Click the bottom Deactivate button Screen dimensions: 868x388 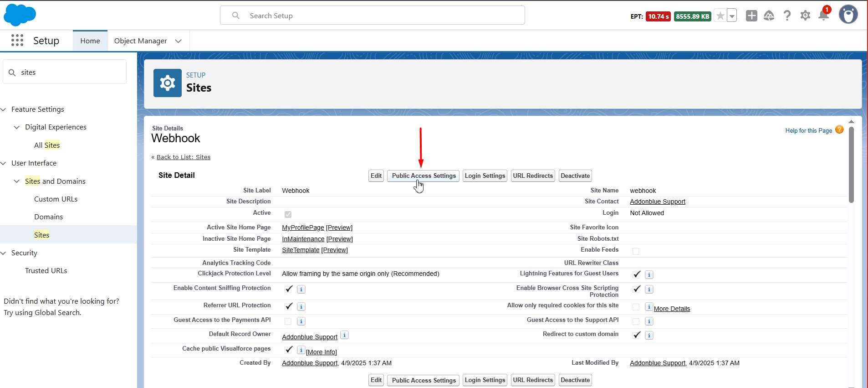click(x=575, y=380)
